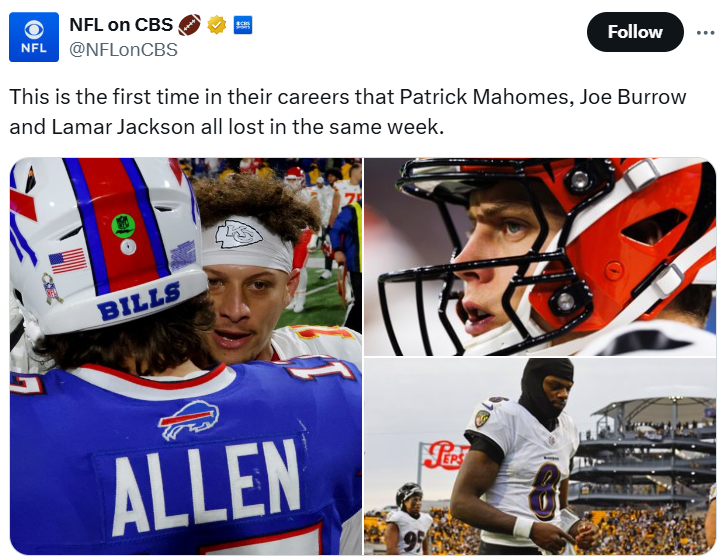This screenshot has height=560, width=724.
Task: Click the gold verified checkmark badge
Action: [x=217, y=24]
